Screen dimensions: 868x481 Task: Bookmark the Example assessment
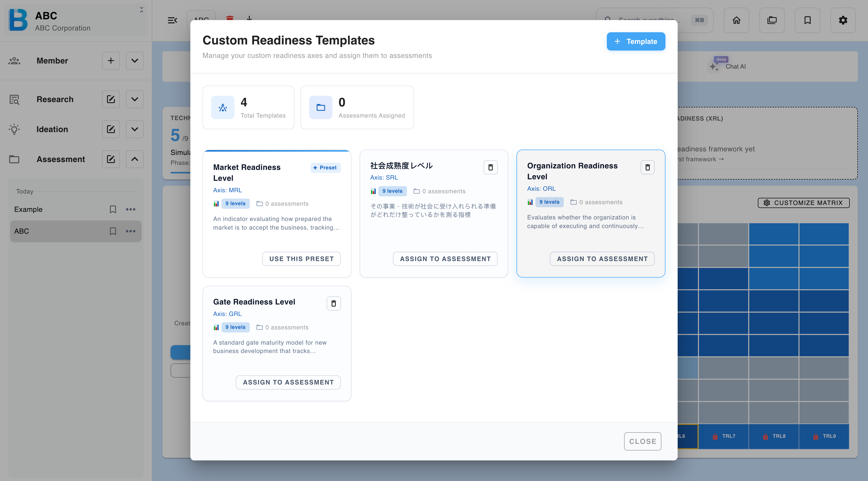tap(113, 209)
